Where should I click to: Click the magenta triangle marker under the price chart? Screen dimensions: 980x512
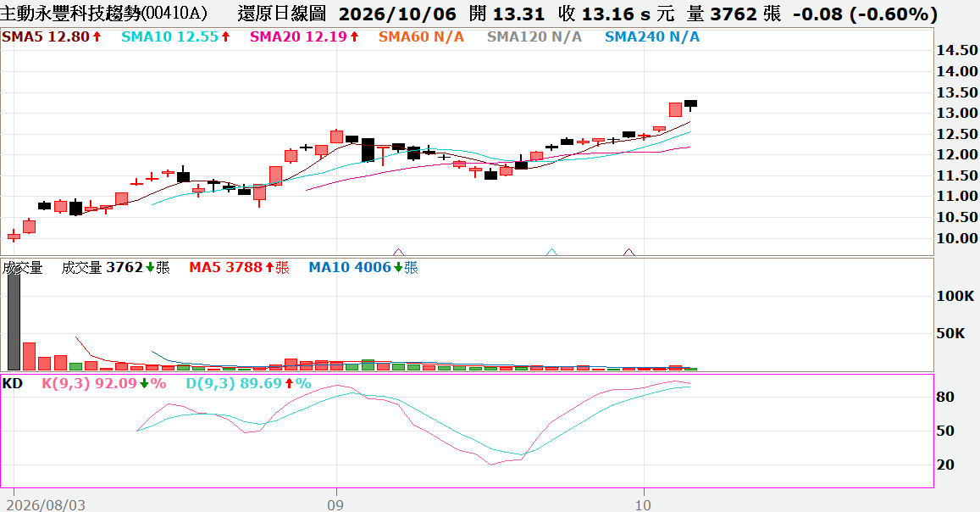(x=398, y=251)
